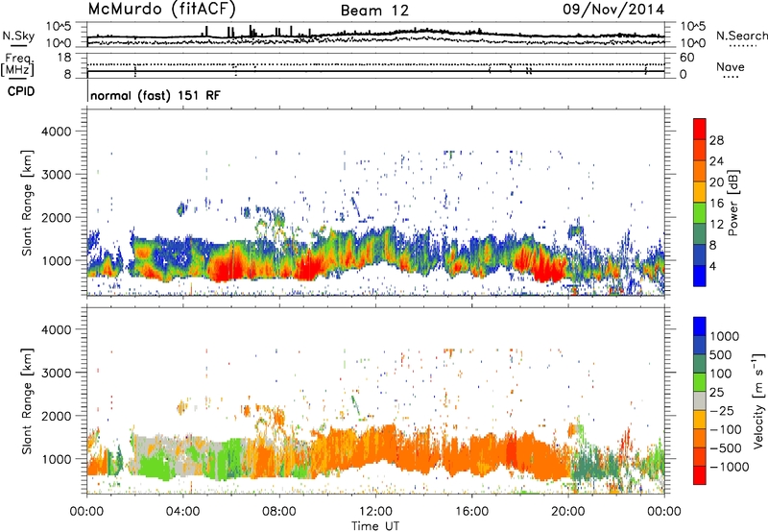Click the 04:00 time tick label

click(x=182, y=512)
